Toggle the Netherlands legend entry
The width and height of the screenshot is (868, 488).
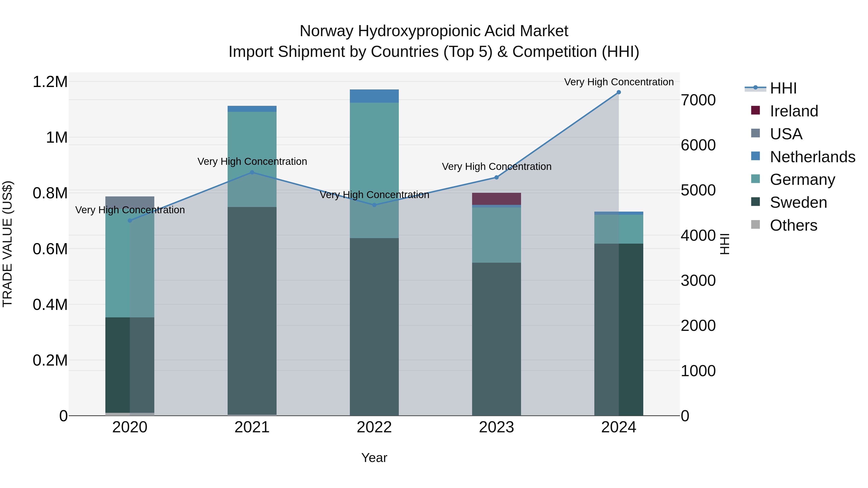803,157
